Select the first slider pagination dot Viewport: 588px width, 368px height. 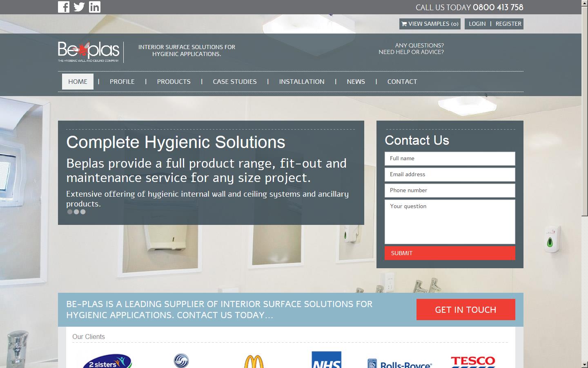coord(70,212)
